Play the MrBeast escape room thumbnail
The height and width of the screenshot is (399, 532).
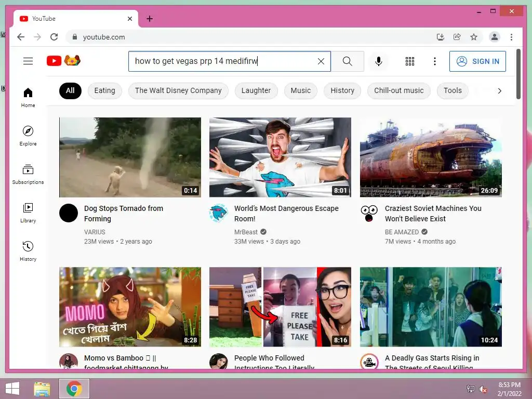(280, 157)
